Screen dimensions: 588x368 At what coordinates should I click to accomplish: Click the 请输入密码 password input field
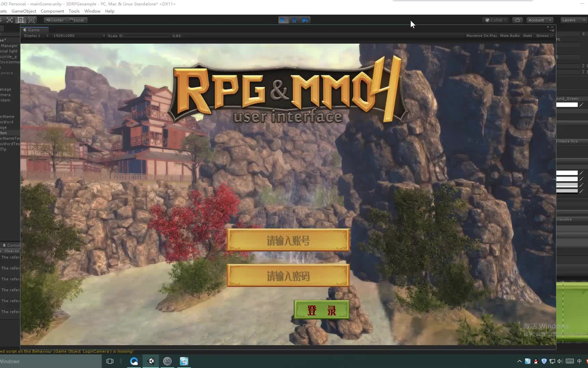[288, 275]
